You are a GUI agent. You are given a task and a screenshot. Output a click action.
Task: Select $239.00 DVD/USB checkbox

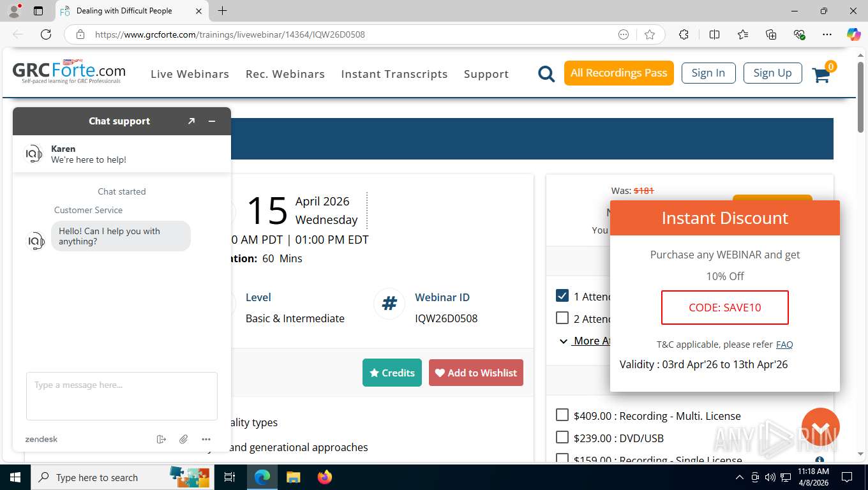point(562,438)
